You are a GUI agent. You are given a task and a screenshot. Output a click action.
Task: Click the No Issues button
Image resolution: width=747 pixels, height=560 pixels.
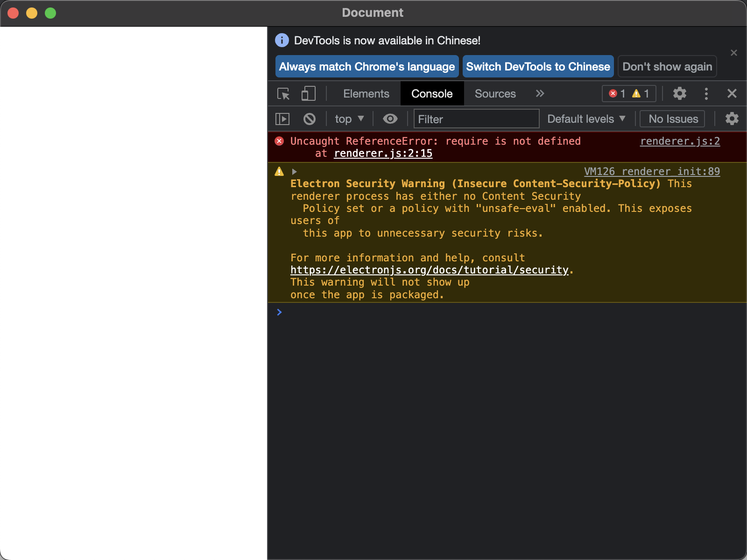pos(673,119)
